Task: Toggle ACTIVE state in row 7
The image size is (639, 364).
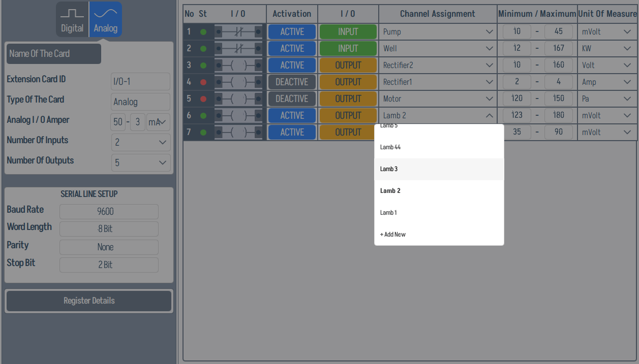Action: tap(292, 132)
